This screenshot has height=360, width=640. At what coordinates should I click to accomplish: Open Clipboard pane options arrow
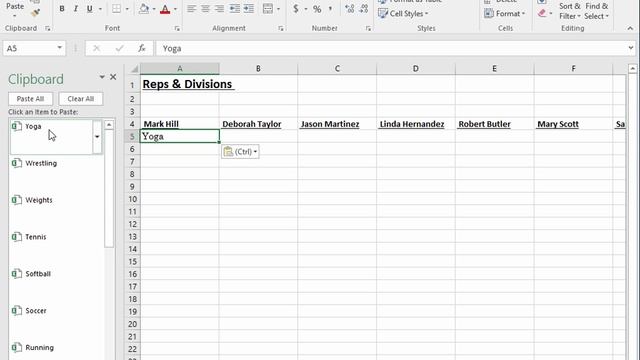click(x=102, y=77)
